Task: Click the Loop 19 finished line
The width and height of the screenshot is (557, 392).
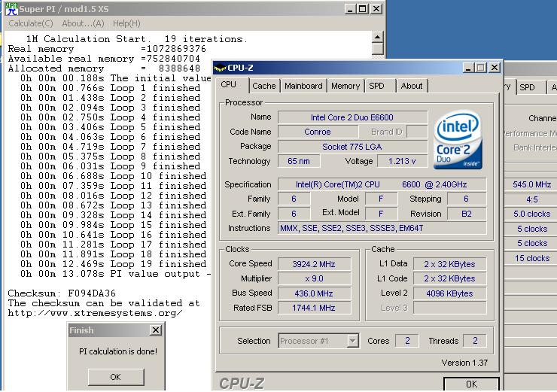Action: 114,264
